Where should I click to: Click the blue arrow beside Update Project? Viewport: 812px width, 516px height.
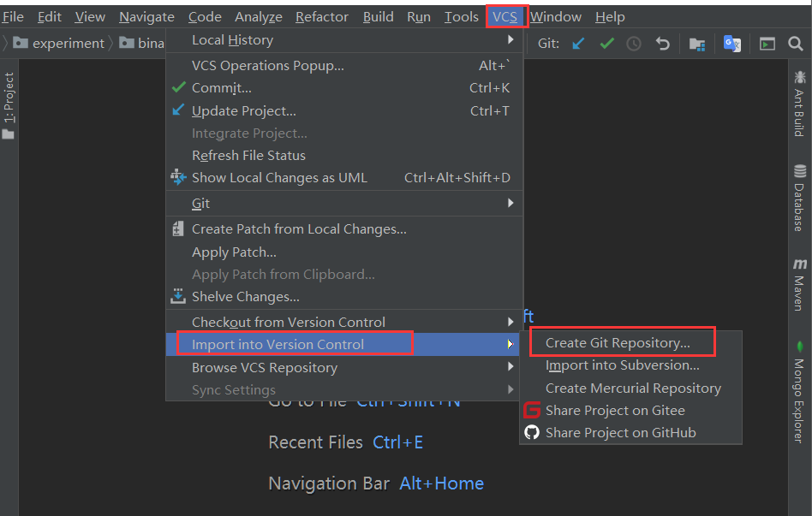click(x=178, y=110)
